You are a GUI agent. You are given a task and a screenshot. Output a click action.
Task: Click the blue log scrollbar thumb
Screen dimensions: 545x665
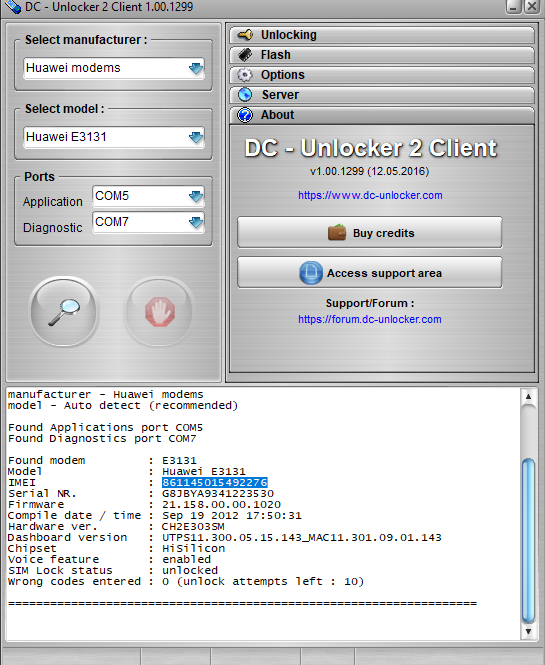[528, 540]
